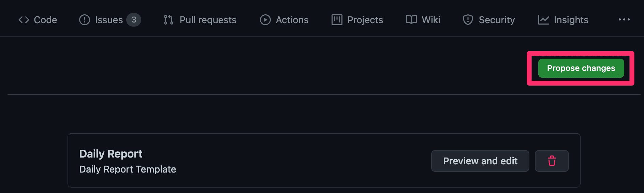Click the Preview and edit button

coord(480,161)
